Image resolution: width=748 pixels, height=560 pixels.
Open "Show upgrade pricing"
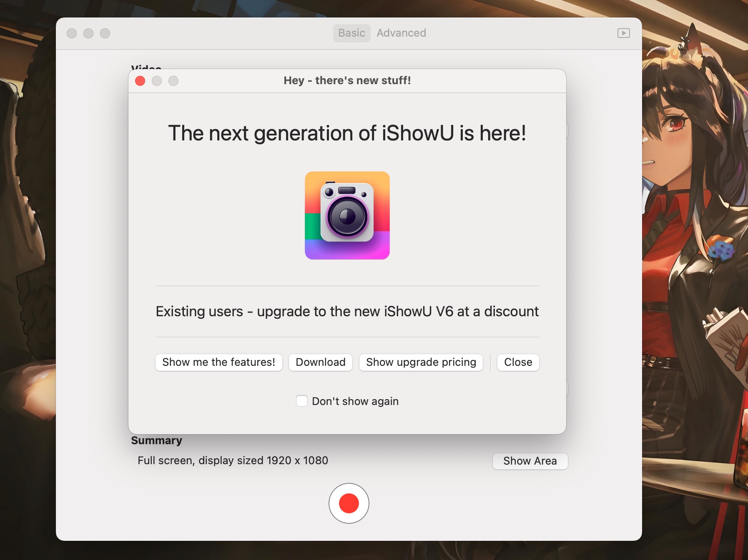[x=421, y=362]
